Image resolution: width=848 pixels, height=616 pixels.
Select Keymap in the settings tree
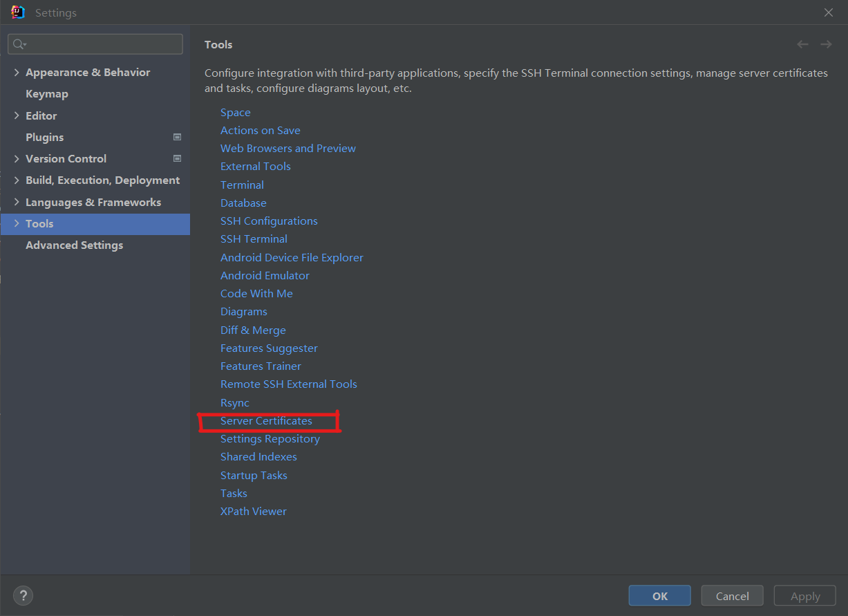(x=47, y=94)
